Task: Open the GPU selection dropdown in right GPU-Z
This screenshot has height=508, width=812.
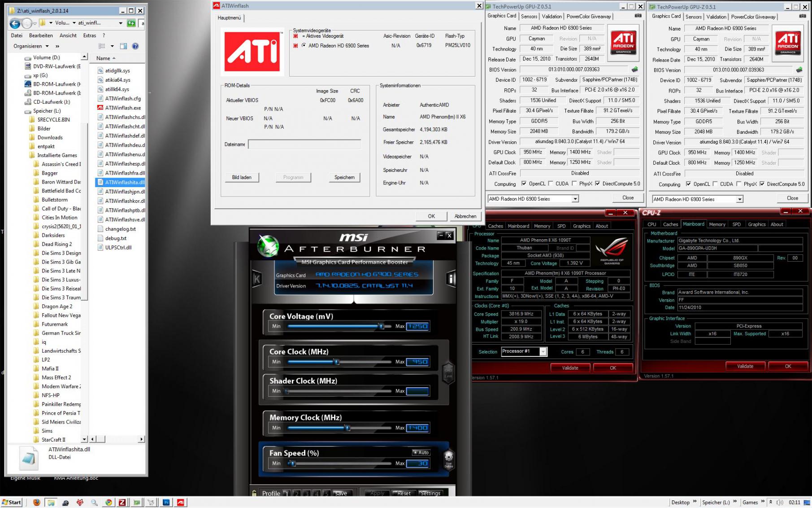Action: point(739,199)
